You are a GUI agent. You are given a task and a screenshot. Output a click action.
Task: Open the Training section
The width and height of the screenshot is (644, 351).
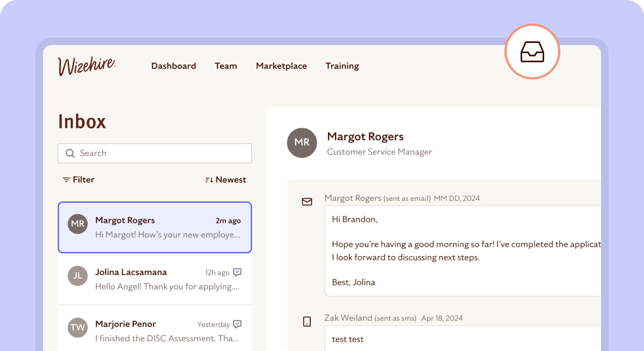342,66
